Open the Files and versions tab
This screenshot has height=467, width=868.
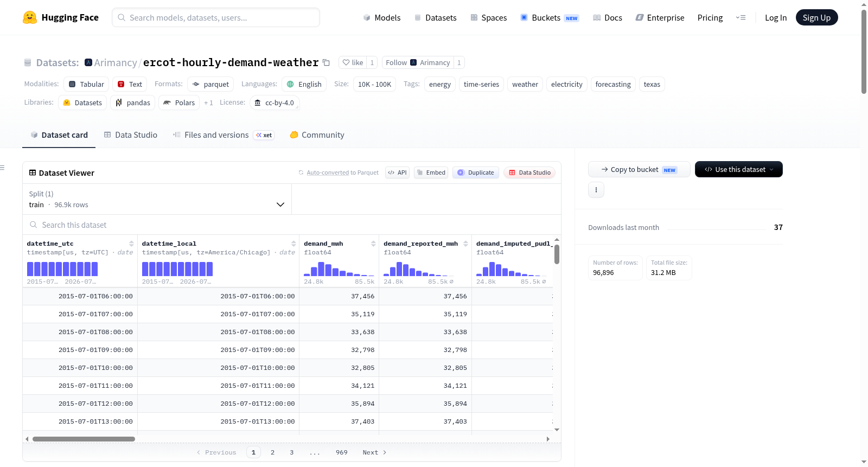(x=224, y=135)
